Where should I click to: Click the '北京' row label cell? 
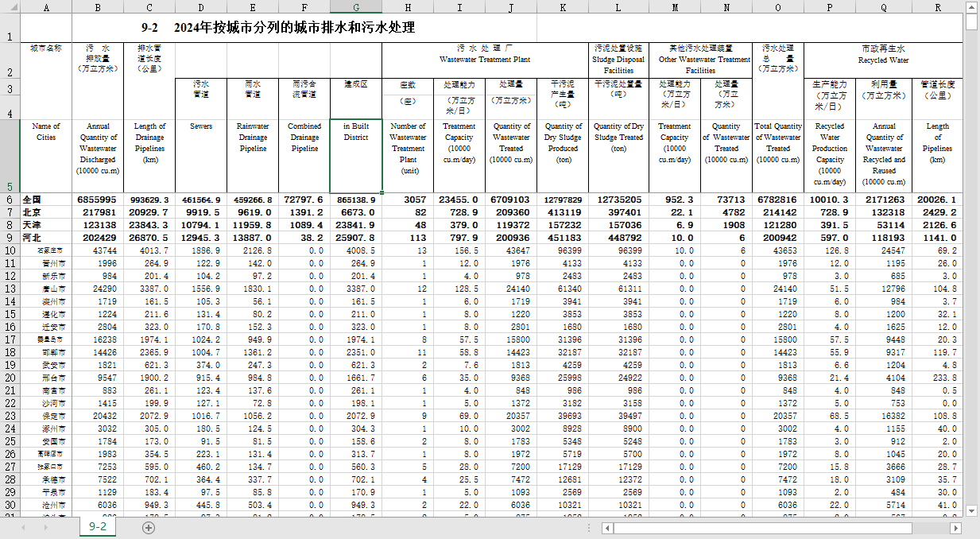tap(46, 212)
